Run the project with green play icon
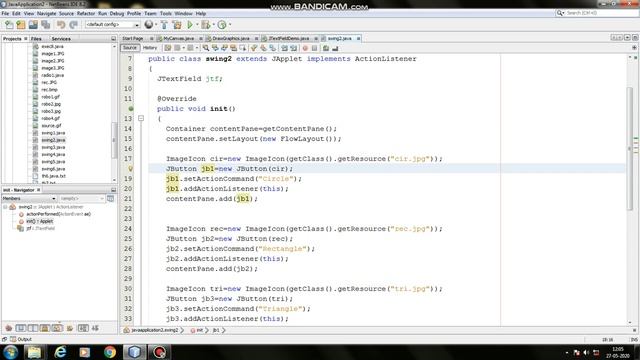Viewport: 640px width, 360px height. [190, 25]
